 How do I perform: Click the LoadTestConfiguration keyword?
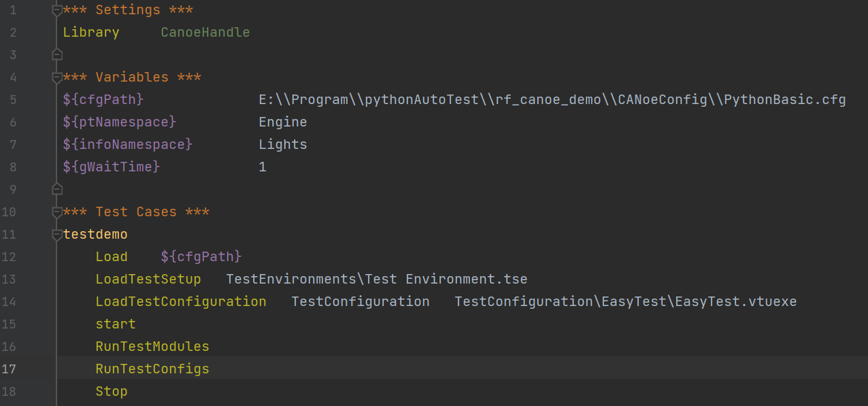pyautogui.click(x=181, y=301)
